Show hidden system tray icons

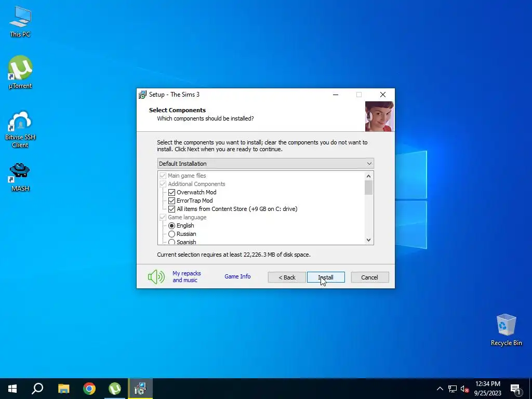[x=440, y=389]
